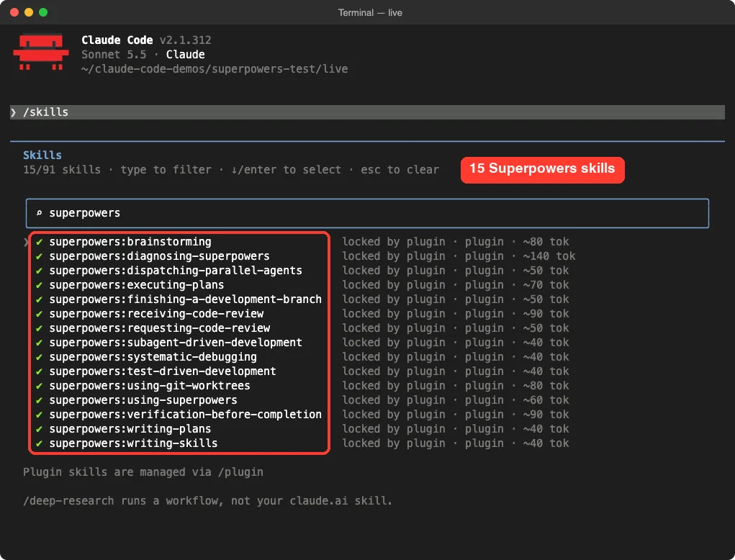
Task: Select the superpowers:writing-plans skill
Action: pyautogui.click(x=130, y=429)
